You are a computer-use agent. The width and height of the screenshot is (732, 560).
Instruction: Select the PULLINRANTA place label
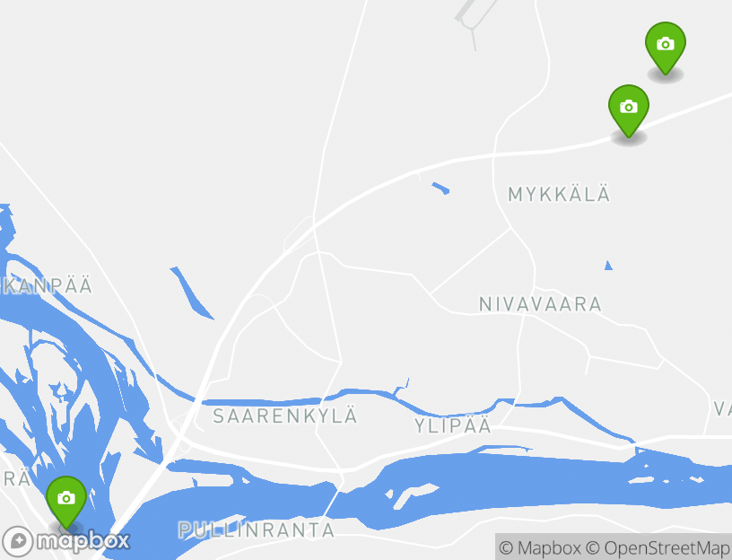257,530
